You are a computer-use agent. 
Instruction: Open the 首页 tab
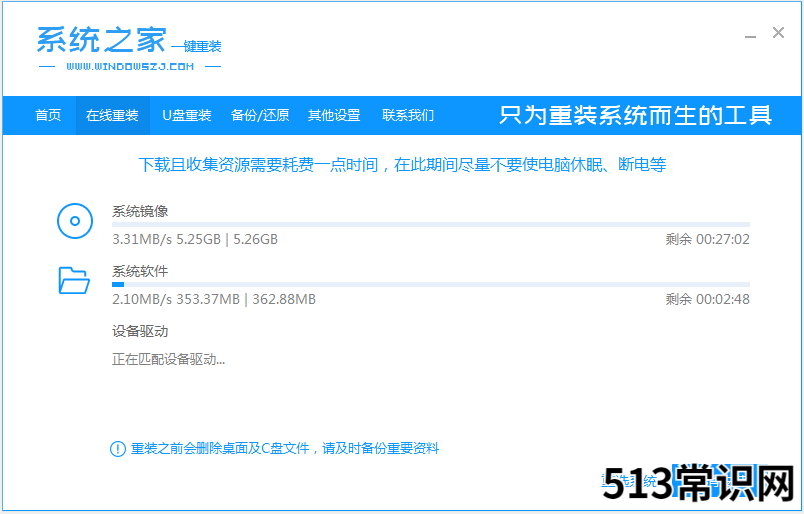point(48,115)
